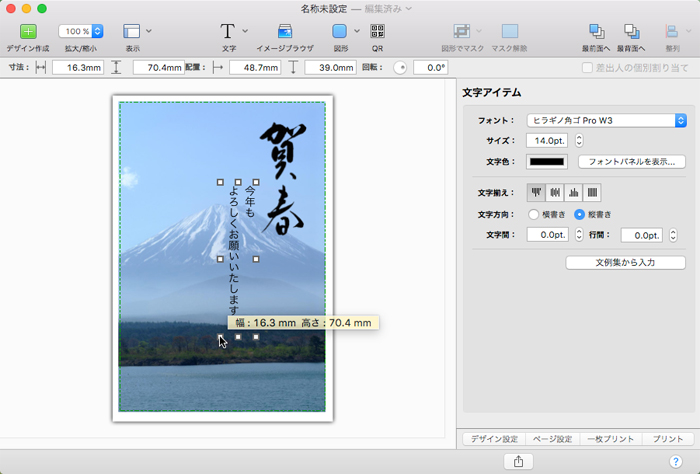Viewport: 700px width, 474px height.
Task: Select the 横書き horizontal writing option
Action: [x=533, y=214]
